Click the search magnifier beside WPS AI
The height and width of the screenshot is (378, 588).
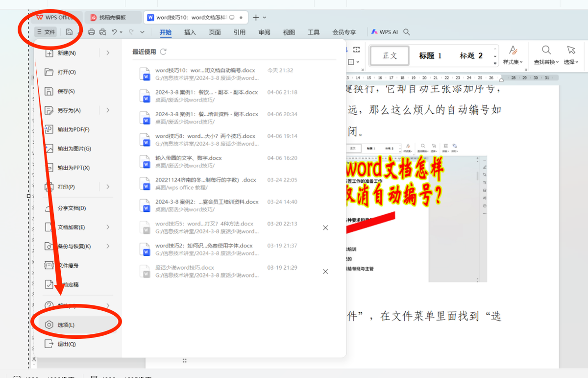[406, 32]
